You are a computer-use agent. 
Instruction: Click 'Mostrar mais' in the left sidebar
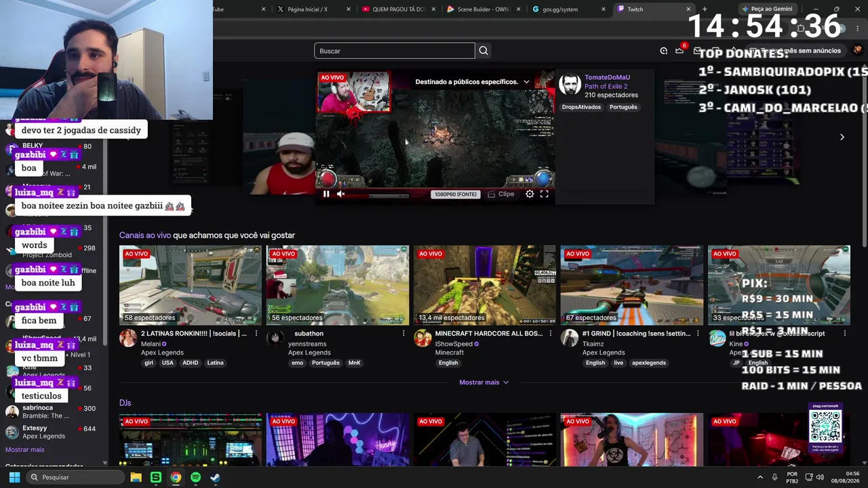(x=24, y=449)
